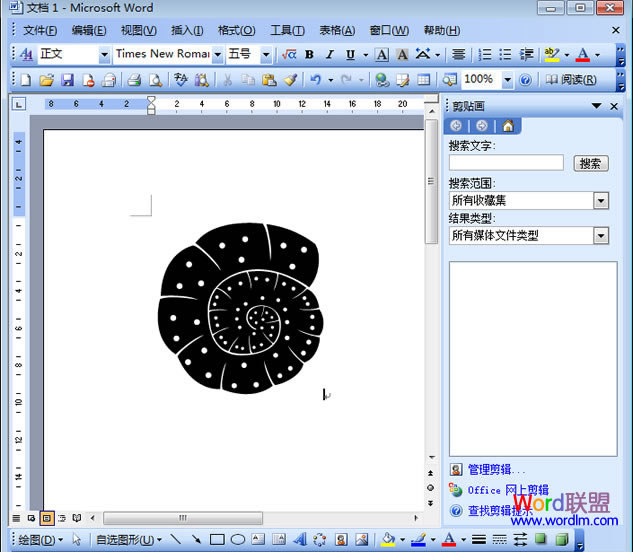
Task: Open the 管理剪辑 link
Action: point(496,469)
